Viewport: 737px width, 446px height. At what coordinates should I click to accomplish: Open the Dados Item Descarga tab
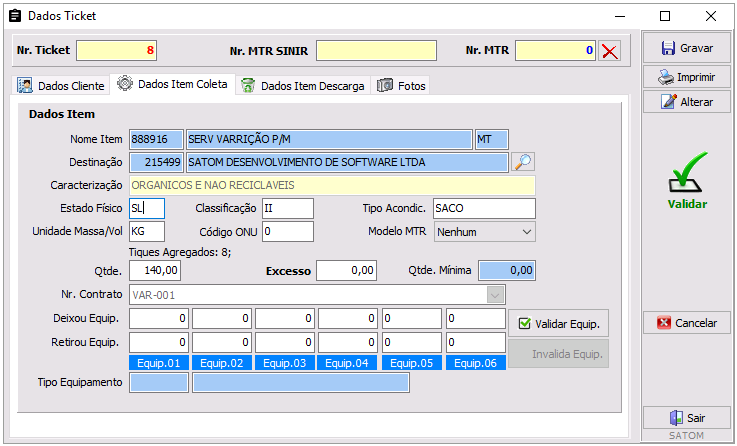point(303,86)
